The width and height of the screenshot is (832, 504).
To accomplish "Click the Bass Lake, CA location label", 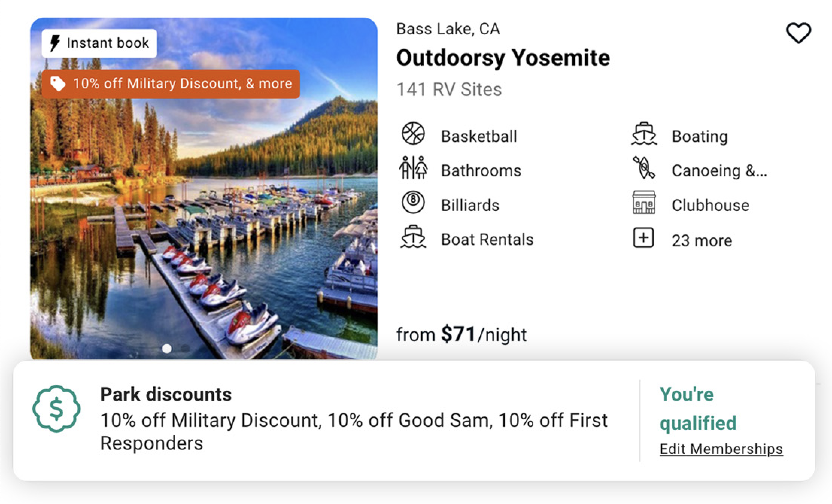I will [x=448, y=29].
